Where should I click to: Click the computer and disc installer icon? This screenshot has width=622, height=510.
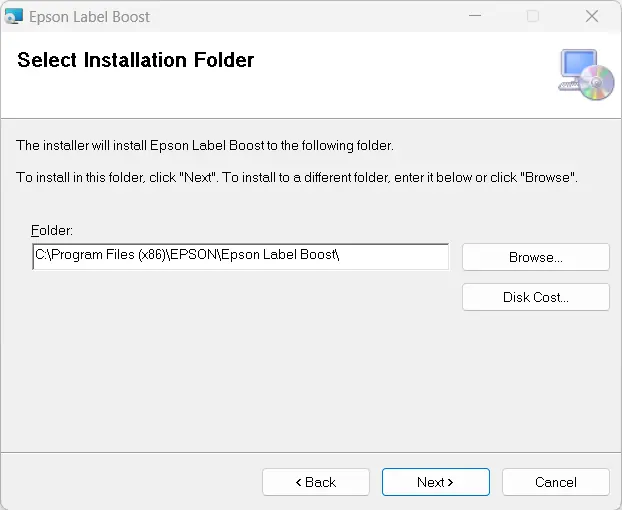[586, 75]
